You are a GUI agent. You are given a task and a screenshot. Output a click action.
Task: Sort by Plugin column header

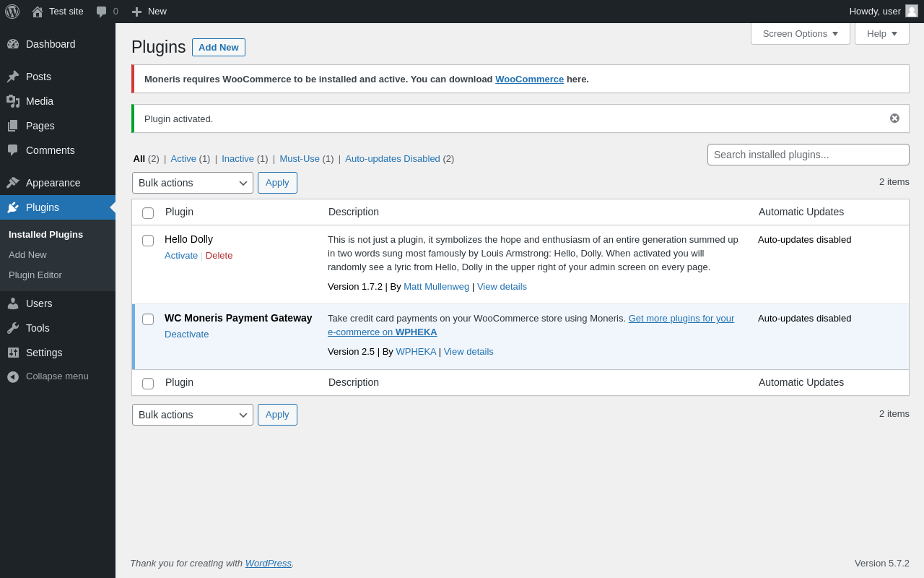click(x=179, y=212)
